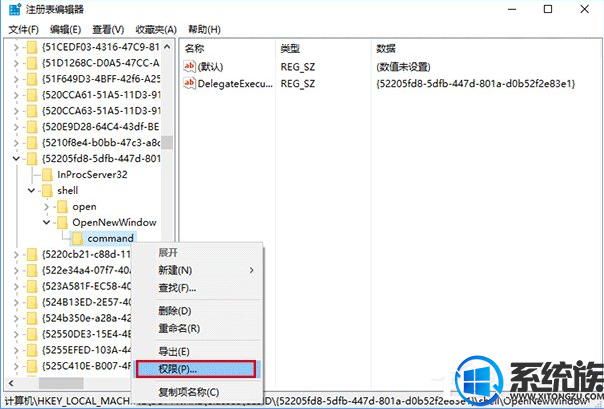Click the folder icon of {520E9D28-64C4-43df-BE
Screen dimensions: 604x409
point(32,127)
